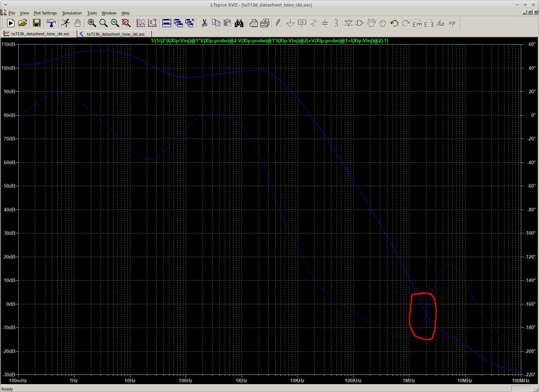Click the New Schematic toolbar icon

tap(10, 23)
